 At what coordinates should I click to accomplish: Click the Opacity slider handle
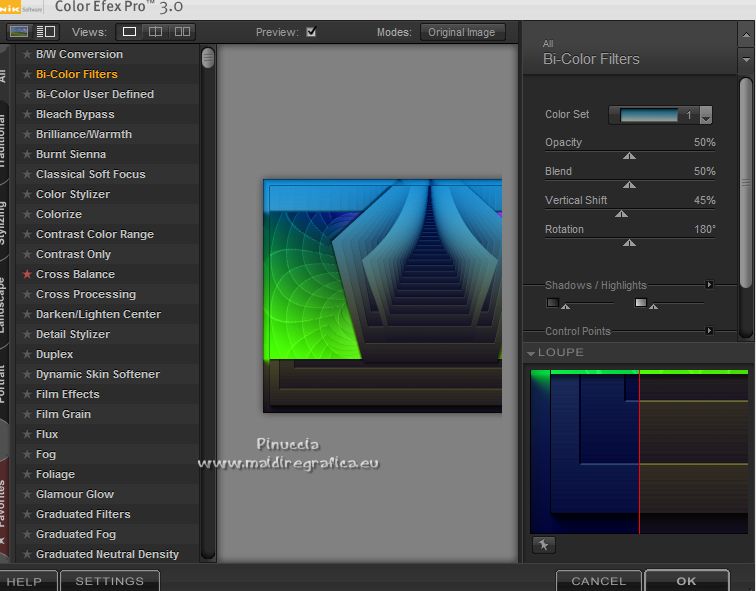(629, 156)
